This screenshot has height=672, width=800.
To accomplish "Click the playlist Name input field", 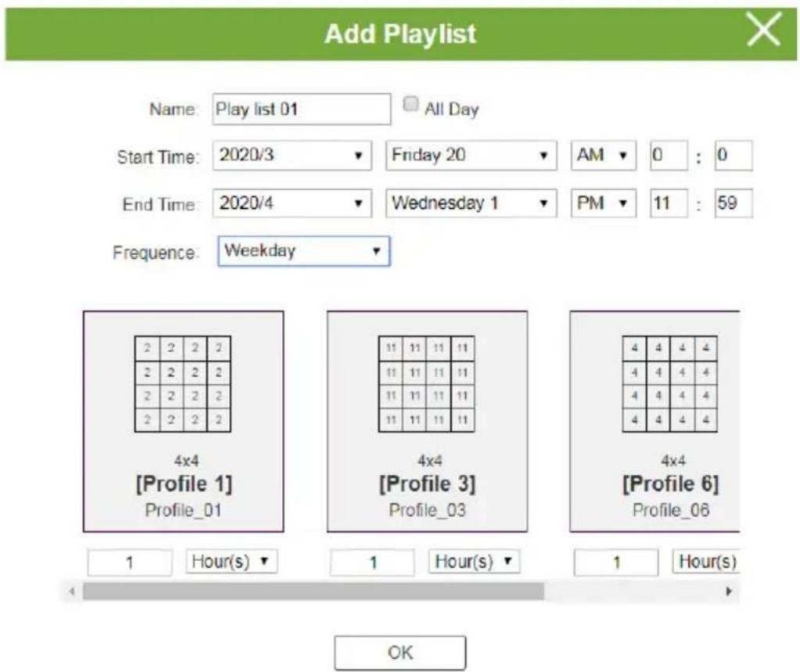I will [x=302, y=109].
